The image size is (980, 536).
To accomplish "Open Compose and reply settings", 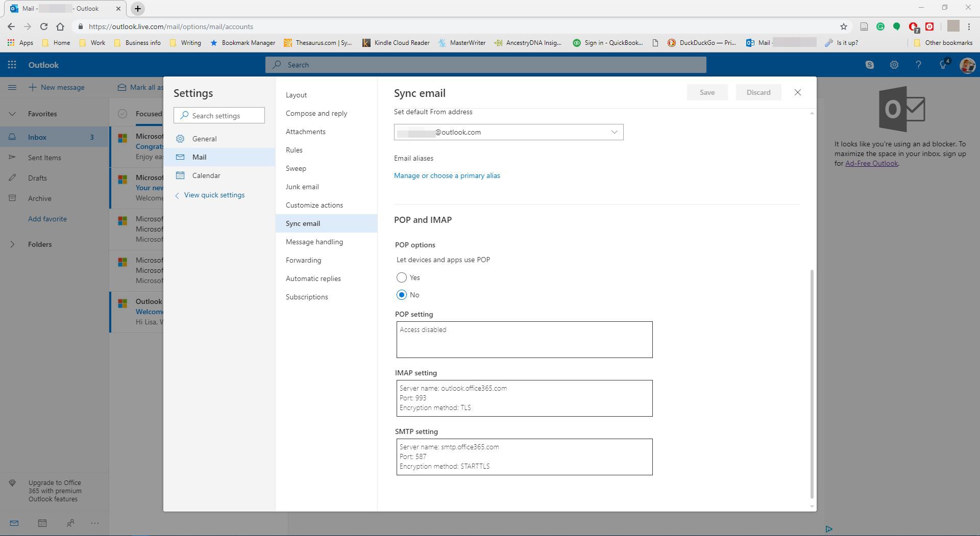I will [x=326, y=113].
